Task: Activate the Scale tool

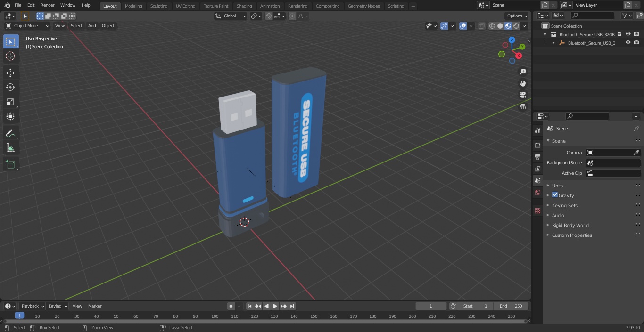Action: point(10,102)
